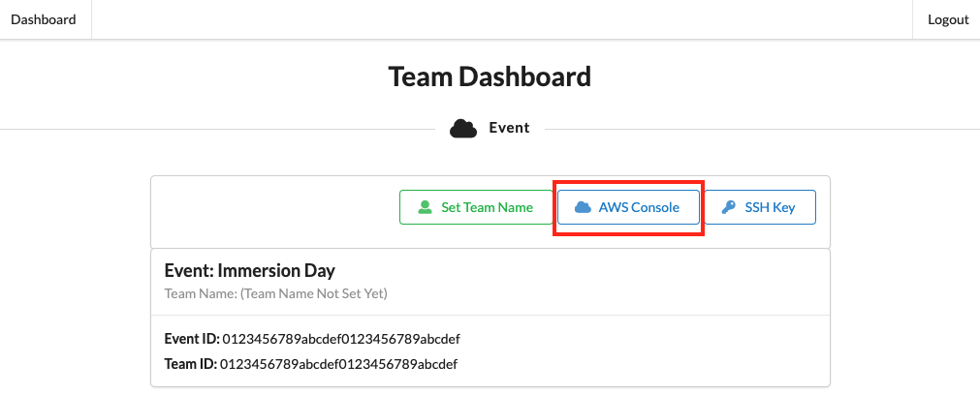This screenshot has height=395, width=980.
Task: Click the cloud icon next to Event
Action: (463, 128)
